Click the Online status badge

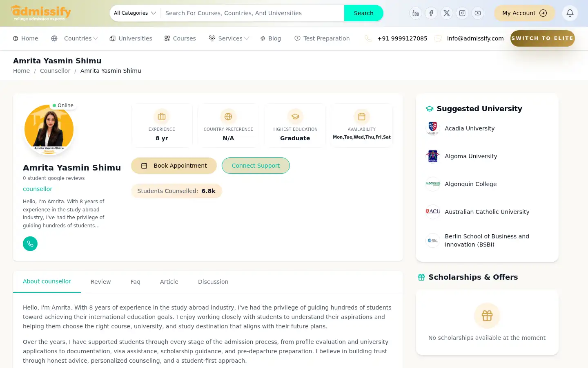pos(63,105)
